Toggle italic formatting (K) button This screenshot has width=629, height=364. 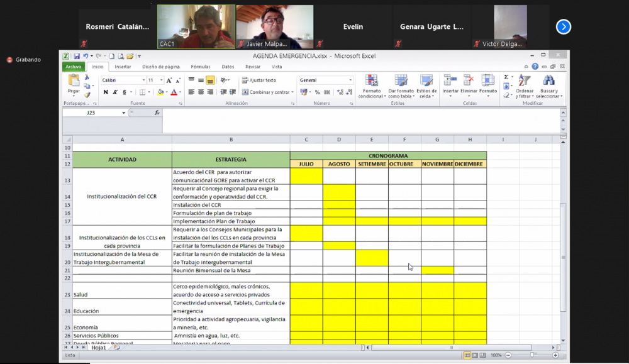[115, 92]
